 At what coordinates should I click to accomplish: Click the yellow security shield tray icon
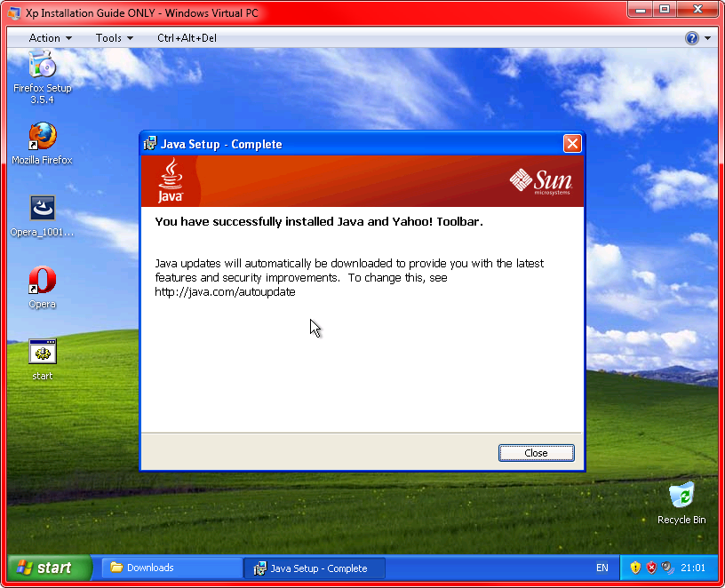635,568
